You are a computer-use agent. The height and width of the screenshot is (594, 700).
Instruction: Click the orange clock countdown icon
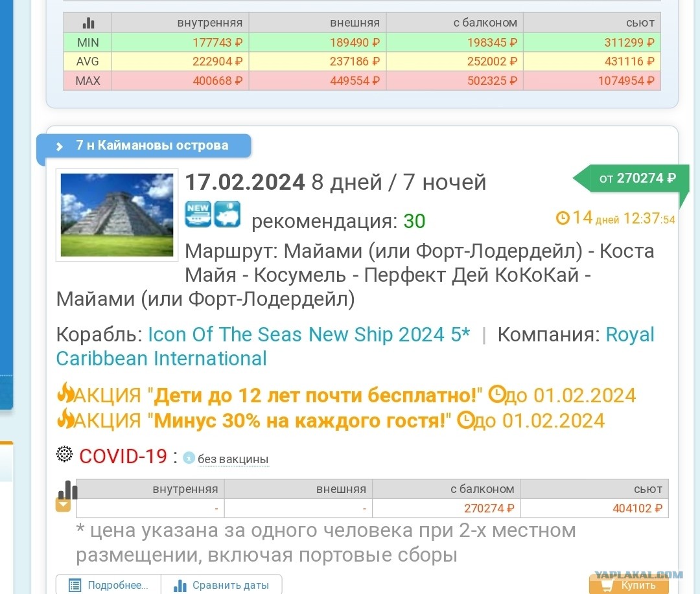563,218
